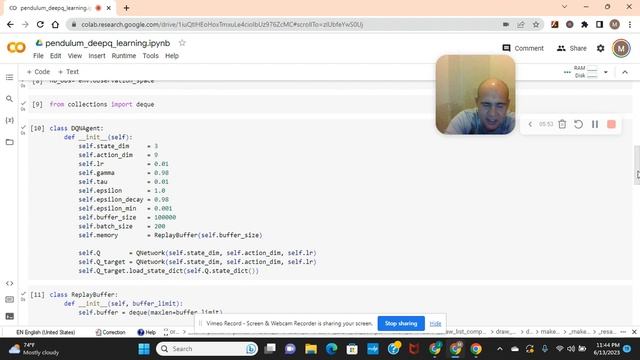Screen dimensions: 640x360
Task: Click the self.gamma line in code
Action: (x=124, y=173)
